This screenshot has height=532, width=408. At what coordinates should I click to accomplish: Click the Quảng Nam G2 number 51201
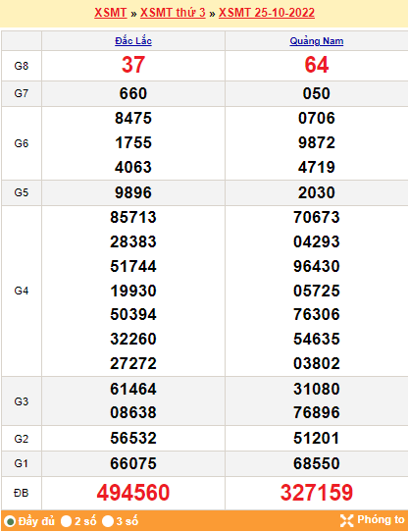(x=317, y=438)
